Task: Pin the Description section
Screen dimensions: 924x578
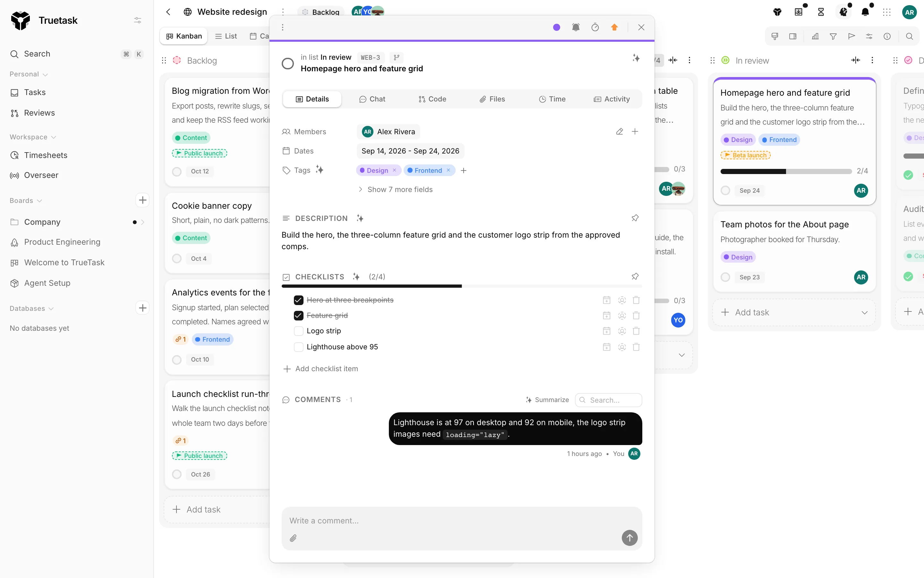Action: coord(635,218)
